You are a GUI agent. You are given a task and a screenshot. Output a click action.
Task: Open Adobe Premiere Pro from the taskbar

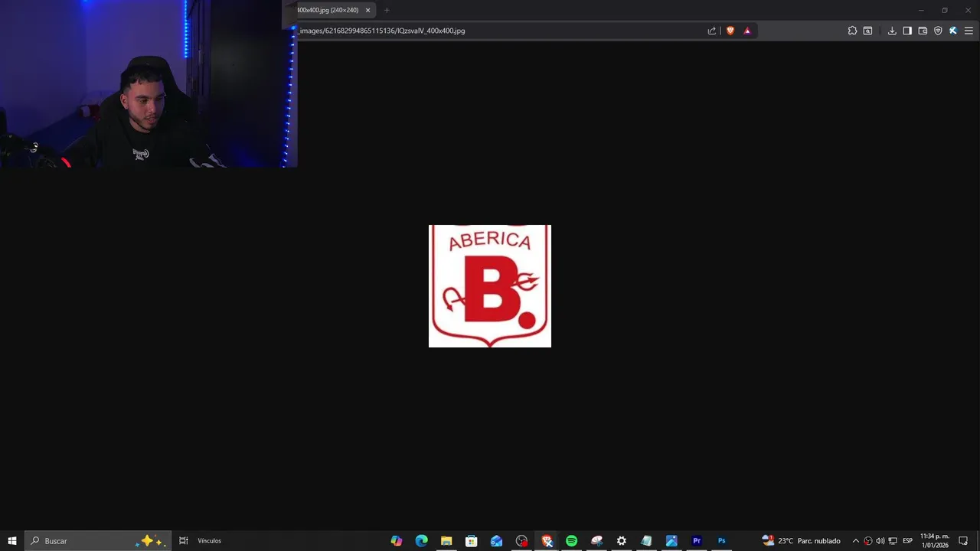click(x=697, y=541)
